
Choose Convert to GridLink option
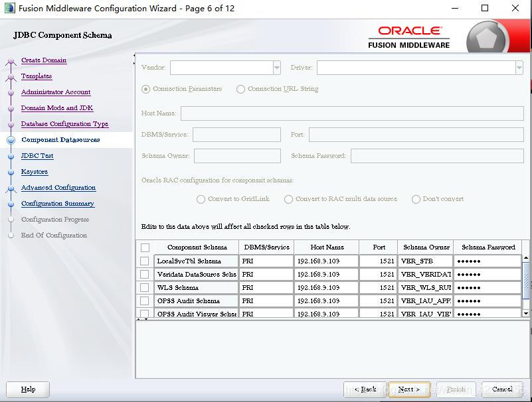pyautogui.click(x=201, y=199)
